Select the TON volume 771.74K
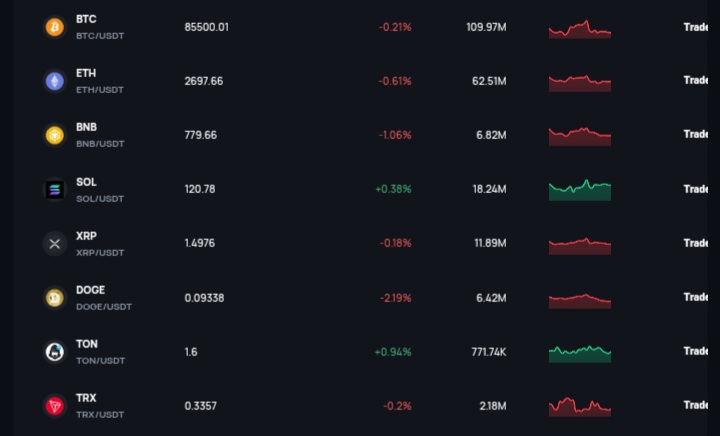This screenshot has height=436, width=720. click(x=489, y=352)
